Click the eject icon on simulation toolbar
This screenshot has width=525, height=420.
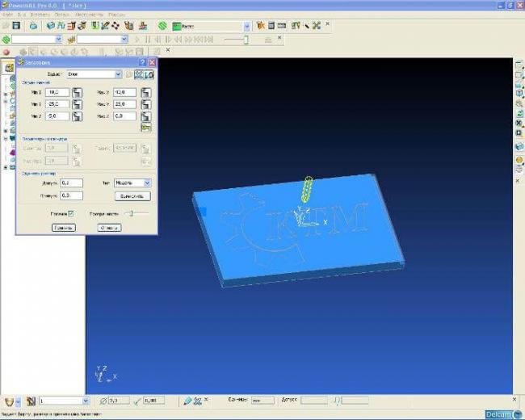click(x=268, y=40)
